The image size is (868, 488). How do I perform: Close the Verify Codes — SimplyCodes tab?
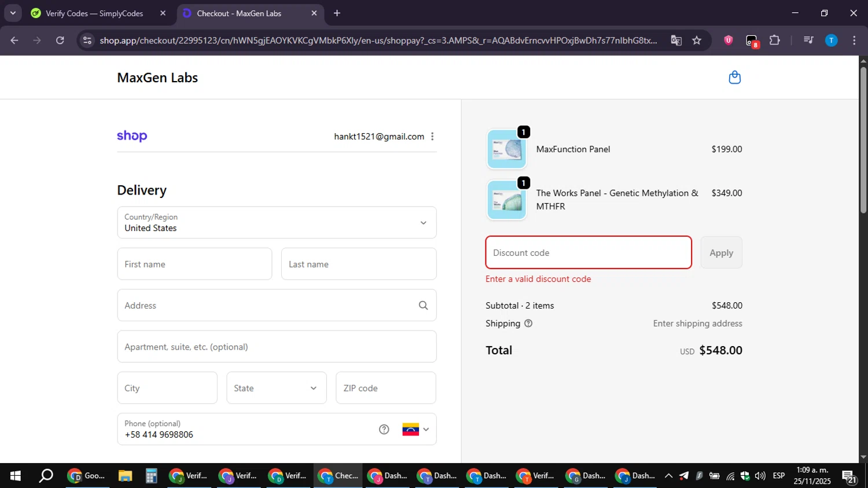(163, 13)
